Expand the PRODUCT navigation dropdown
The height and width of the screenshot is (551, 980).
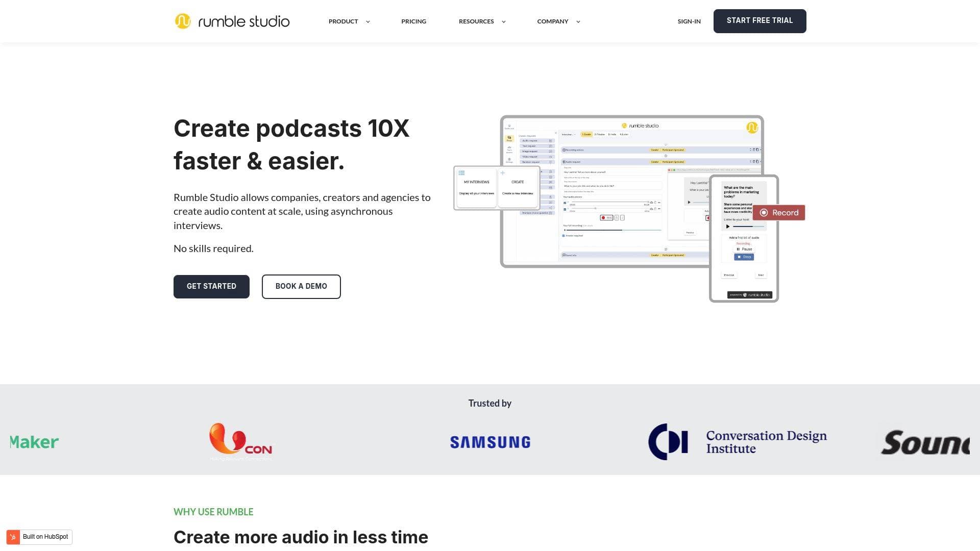click(343, 21)
